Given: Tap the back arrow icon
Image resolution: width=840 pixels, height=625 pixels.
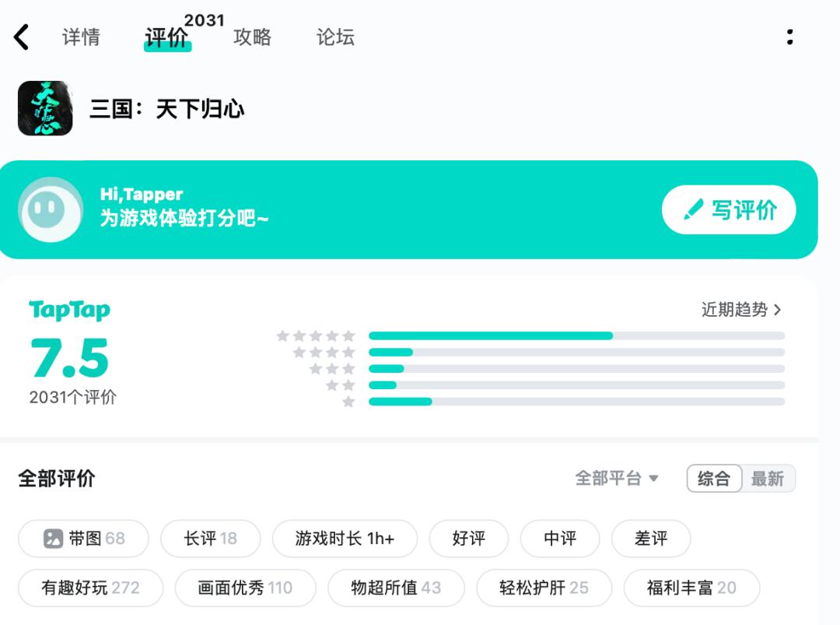Looking at the screenshot, I should point(22,37).
